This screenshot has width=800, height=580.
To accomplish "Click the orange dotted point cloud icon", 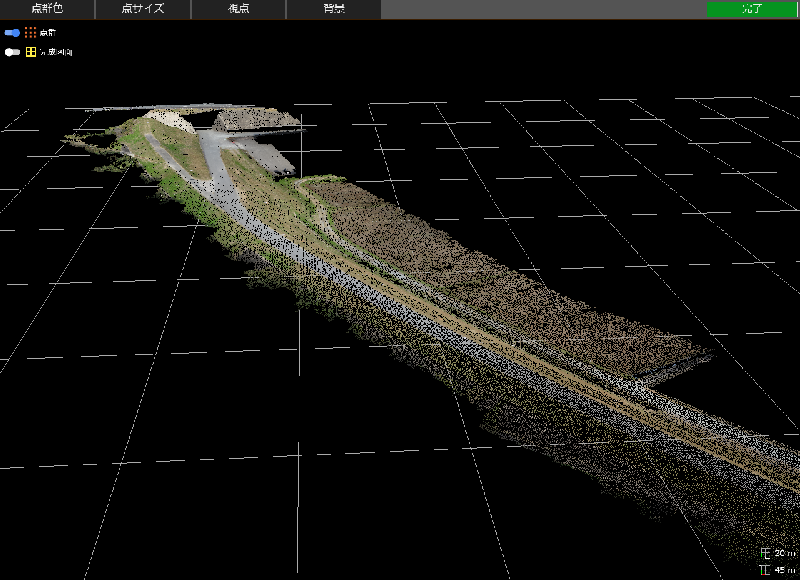I will [31, 33].
